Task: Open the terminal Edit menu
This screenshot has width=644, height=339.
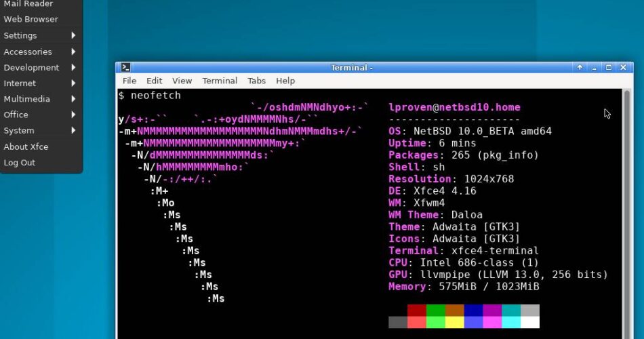Action: point(154,81)
